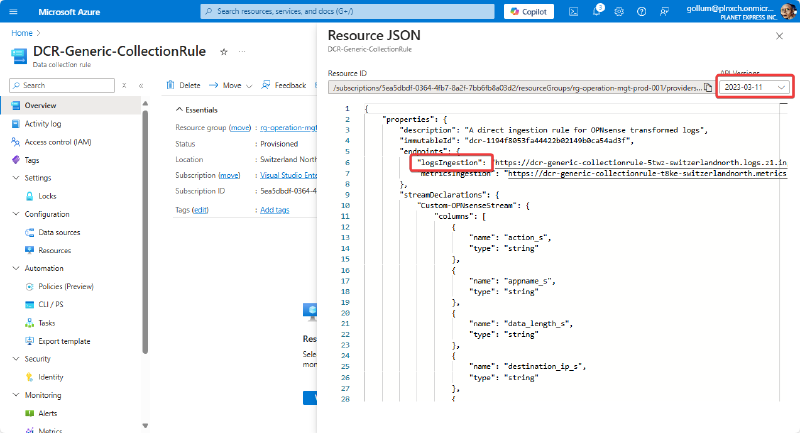The image size is (800, 433).
Task: Open the Azure portal hamburger menu
Action: tap(13, 12)
